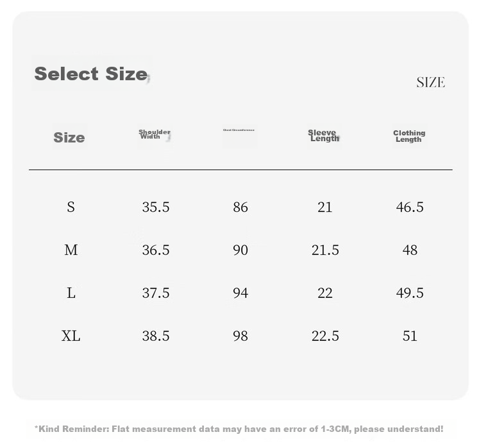The width and height of the screenshot is (481, 448).
Task: Choose the S size row label
Action: pos(71,207)
